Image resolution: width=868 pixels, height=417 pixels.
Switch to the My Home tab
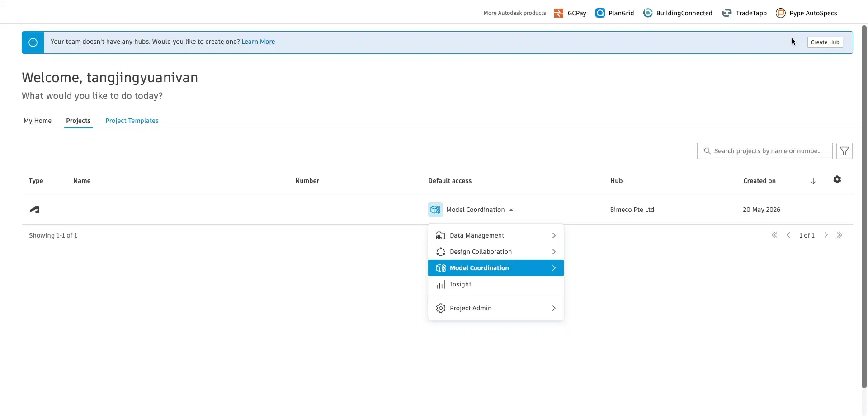click(38, 121)
